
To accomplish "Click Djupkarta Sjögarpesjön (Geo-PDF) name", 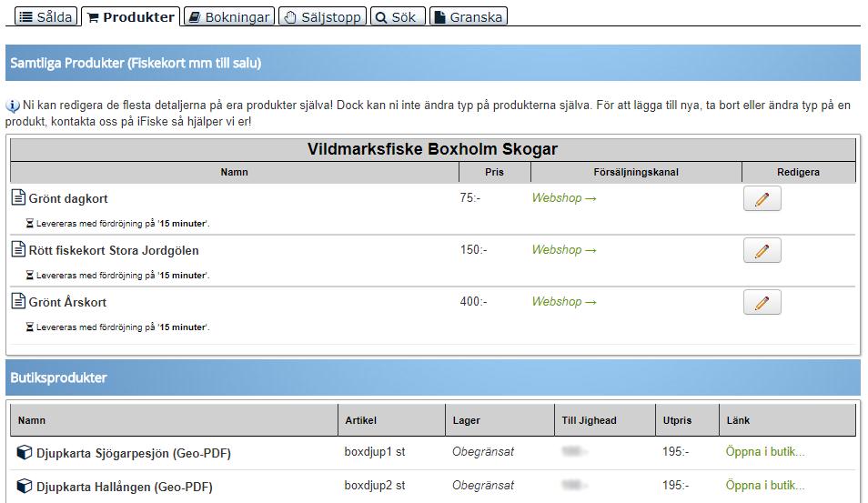I will pyautogui.click(x=134, y=453).
